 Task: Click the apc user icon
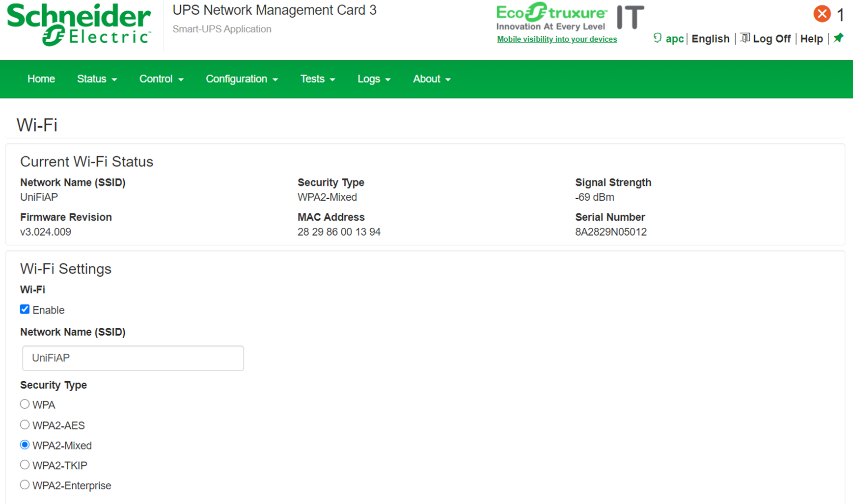[658, 38]
